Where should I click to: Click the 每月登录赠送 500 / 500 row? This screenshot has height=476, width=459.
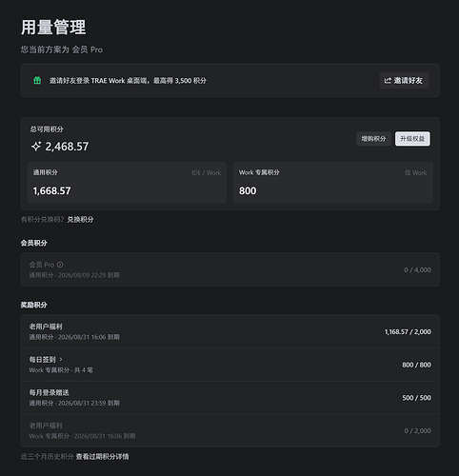(230, 397)
